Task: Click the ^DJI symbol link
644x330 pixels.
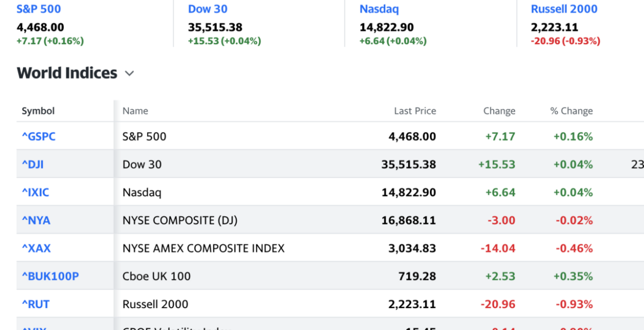Action: click(32, 164)
